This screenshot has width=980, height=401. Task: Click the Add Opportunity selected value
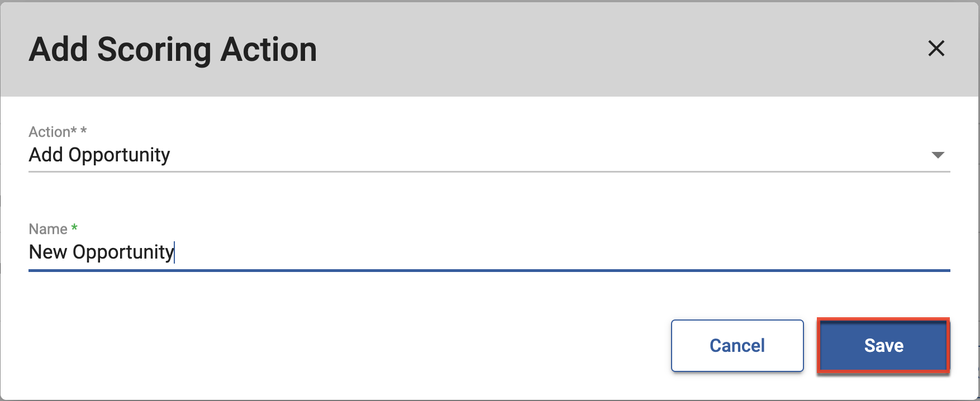pos(99,155)
